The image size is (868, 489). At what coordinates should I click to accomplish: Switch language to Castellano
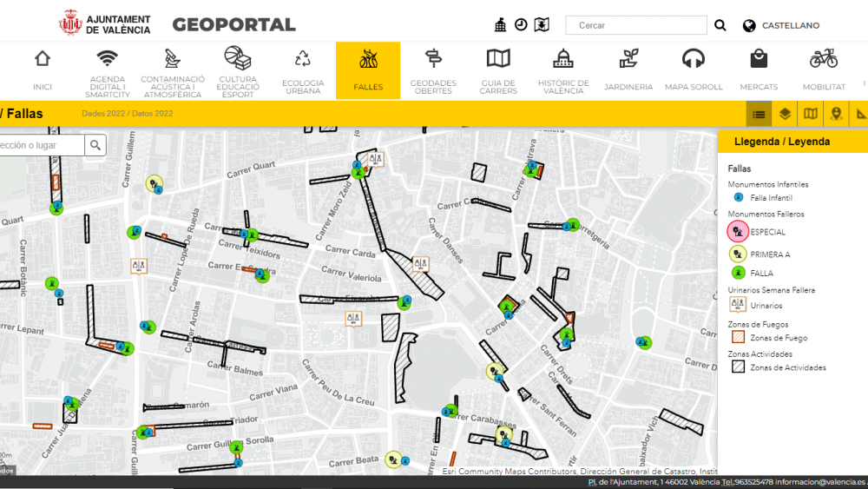click(781, 26)
